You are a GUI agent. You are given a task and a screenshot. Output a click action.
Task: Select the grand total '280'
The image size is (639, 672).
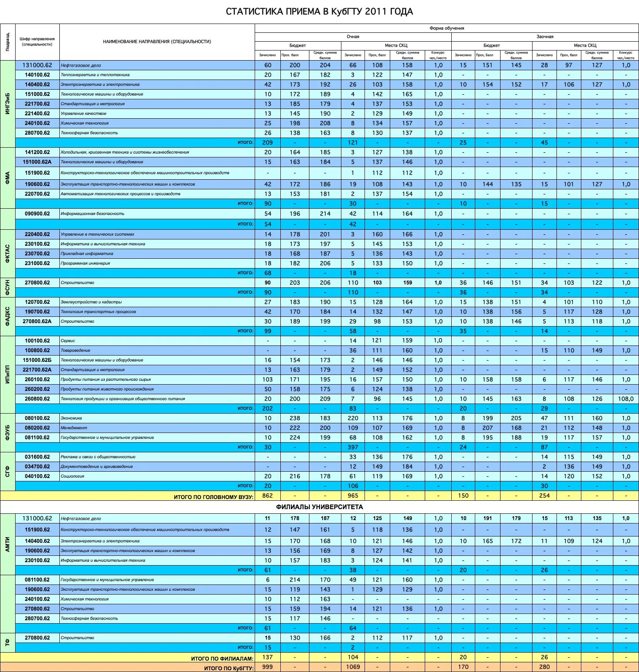tap(545, 667)
